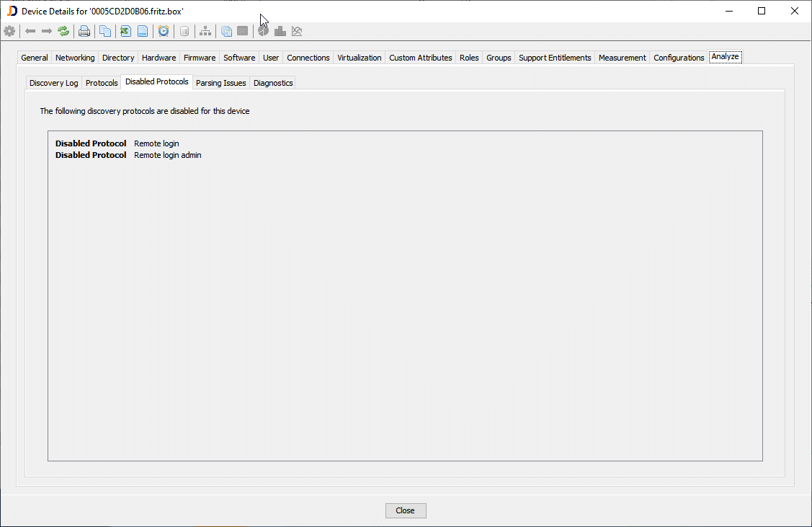The width and height of the screenshot is (812, 527).
Task: Open the settings gear on the toolbar
Action: pos(9,31)
